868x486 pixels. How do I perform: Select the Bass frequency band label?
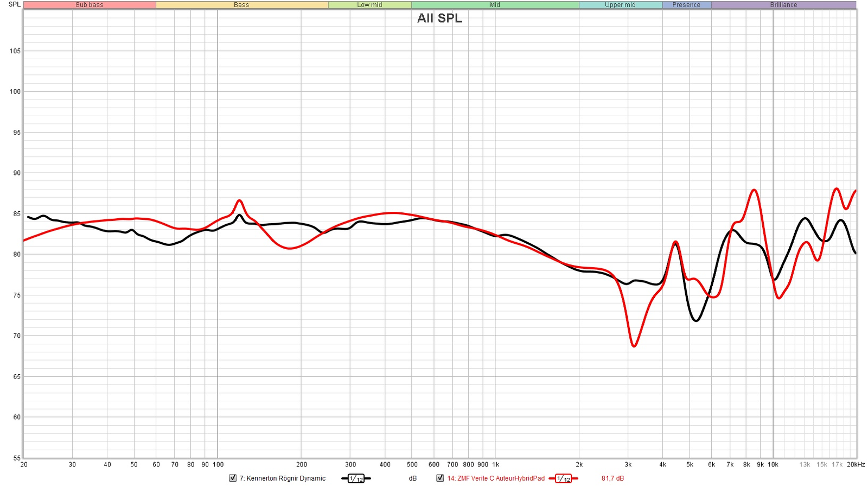(x=241, y=5)
